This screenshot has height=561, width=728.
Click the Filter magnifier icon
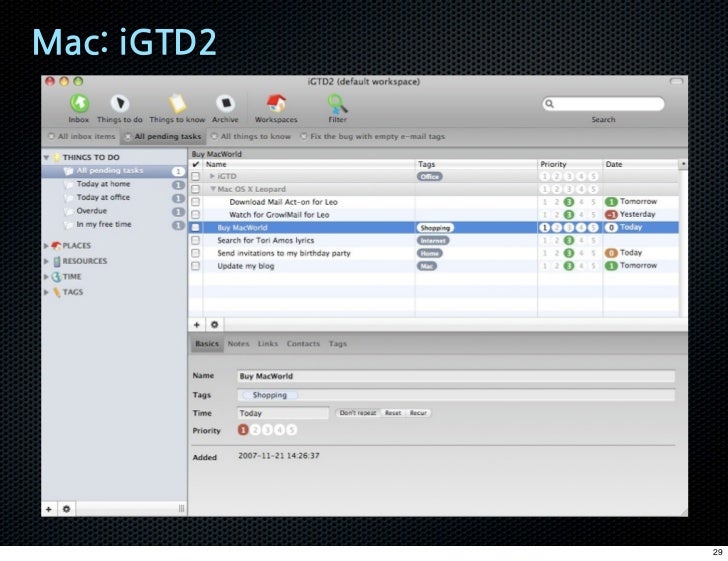(x=338, y=104)
